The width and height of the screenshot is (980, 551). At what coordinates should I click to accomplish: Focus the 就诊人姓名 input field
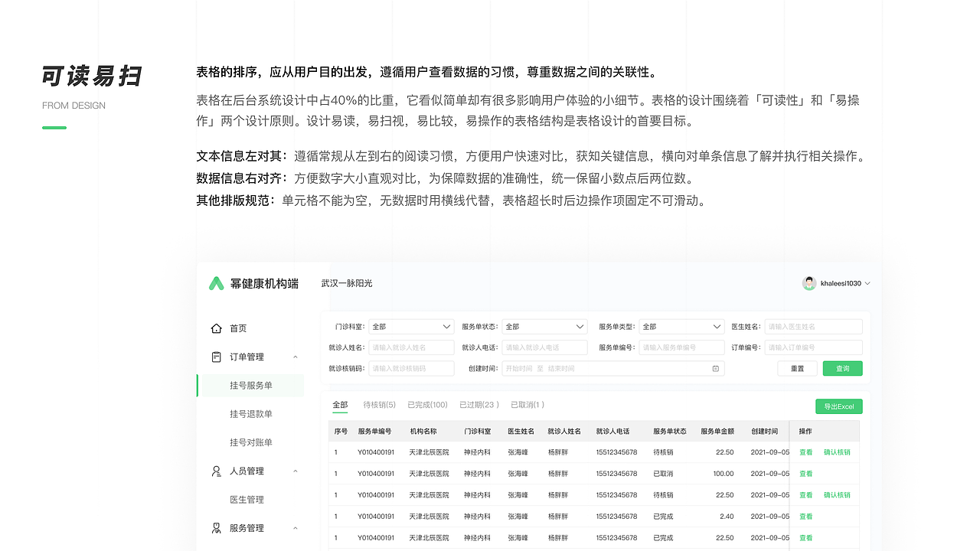pyautogui.click(x=411, y=347)
